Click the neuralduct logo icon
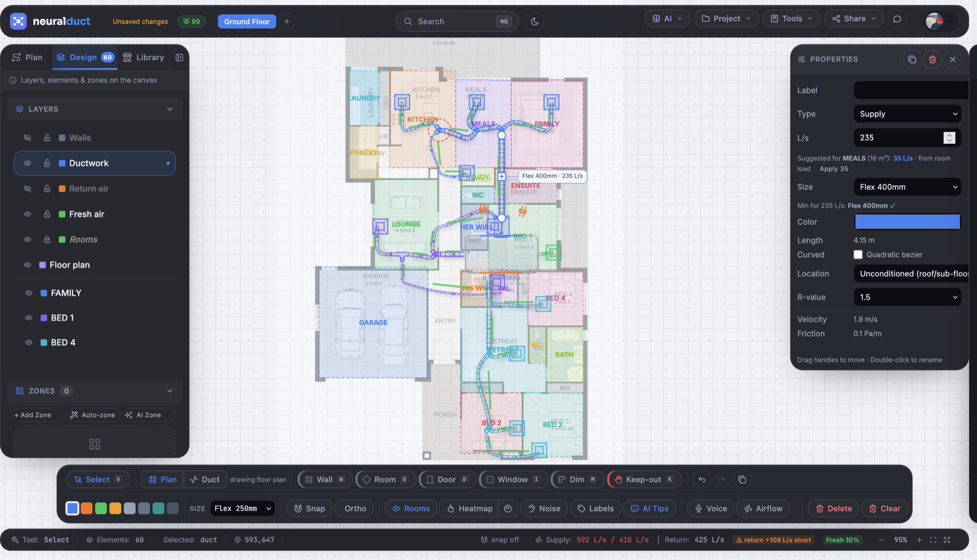Viewport: 977px width, 560px height. pos(18,21)
